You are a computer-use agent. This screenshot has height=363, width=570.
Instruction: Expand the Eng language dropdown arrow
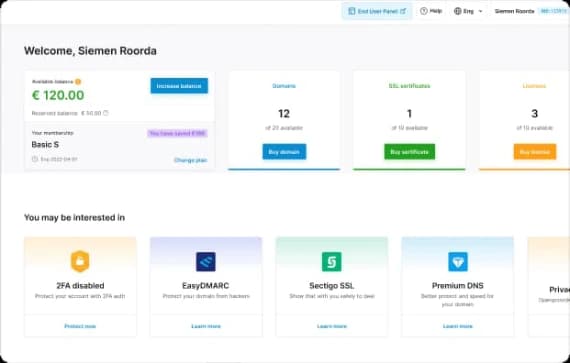[x=480, y=11]
